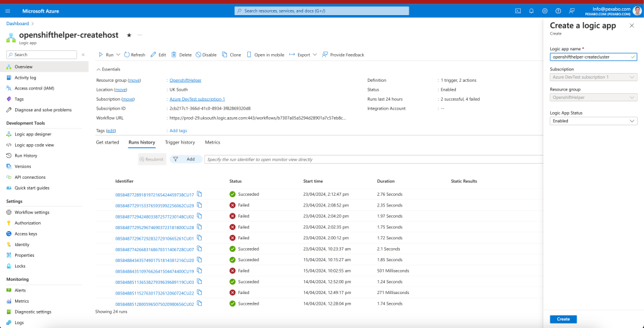Favorite logic app with star icon
Image resolution: width=644 pixels, height=328 pixels.
[x=129, y=35]
